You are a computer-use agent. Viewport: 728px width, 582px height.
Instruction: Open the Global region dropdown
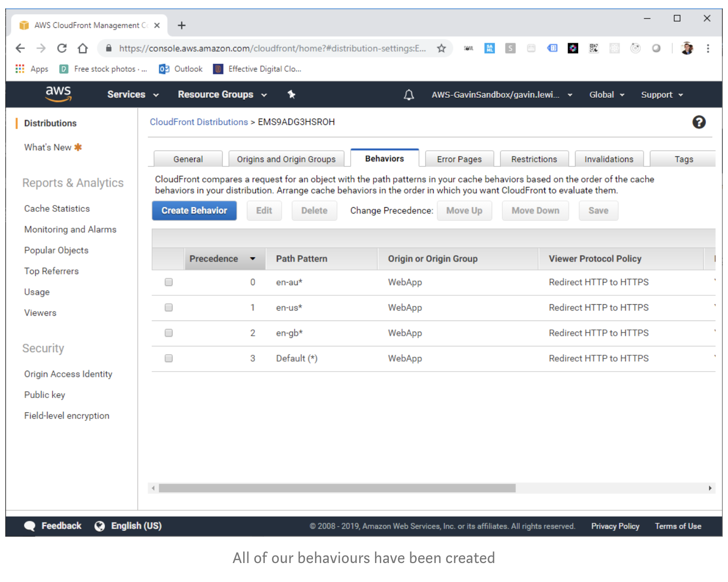[x=607, y=95]
